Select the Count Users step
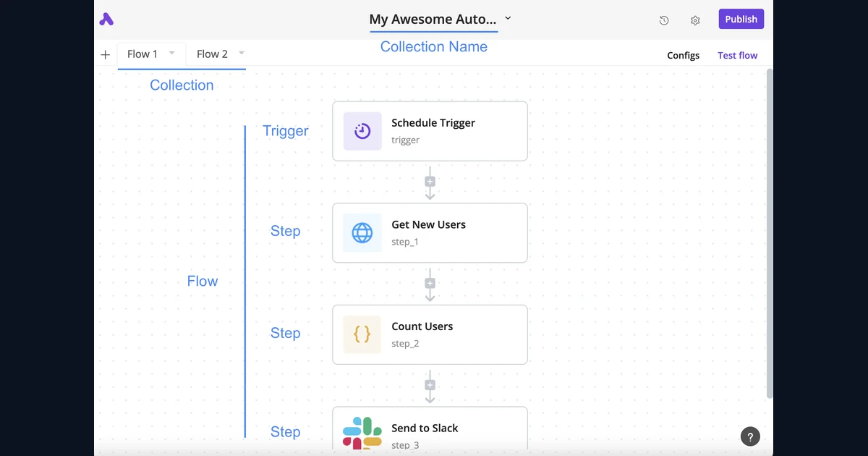 (x=430, y=334)
